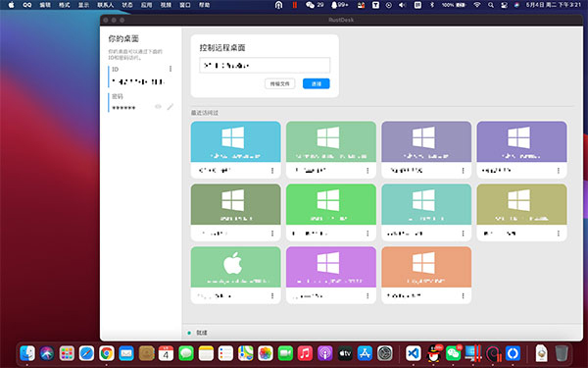Click the 传输文件 (transfer file) button
Image resolution: width=588 pixels, height=368 pixels.
pyautogui.click(x=279, y=83)
